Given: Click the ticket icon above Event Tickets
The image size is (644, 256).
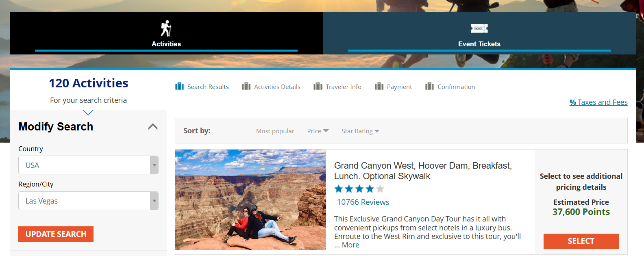Looking at the screenshot, I should [479, 28].
